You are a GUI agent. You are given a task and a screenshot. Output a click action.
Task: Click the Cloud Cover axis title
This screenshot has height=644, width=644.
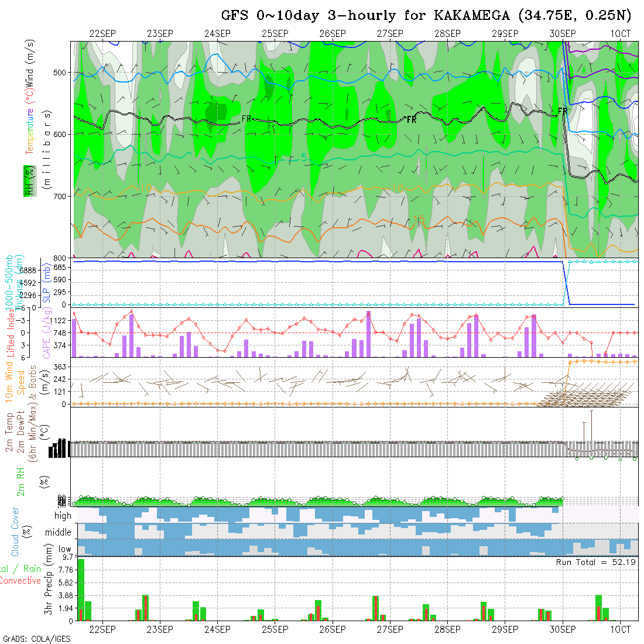(x=15, y=532)
